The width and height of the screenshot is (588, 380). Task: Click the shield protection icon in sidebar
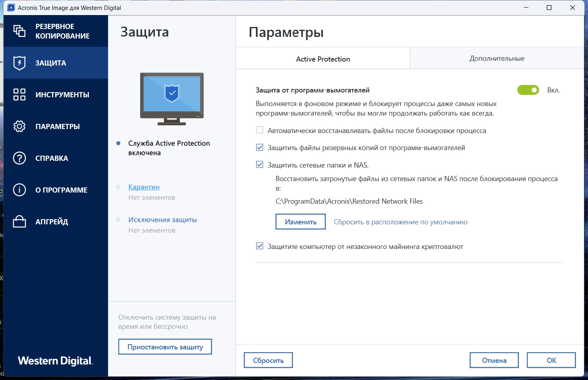coord(19,63)
